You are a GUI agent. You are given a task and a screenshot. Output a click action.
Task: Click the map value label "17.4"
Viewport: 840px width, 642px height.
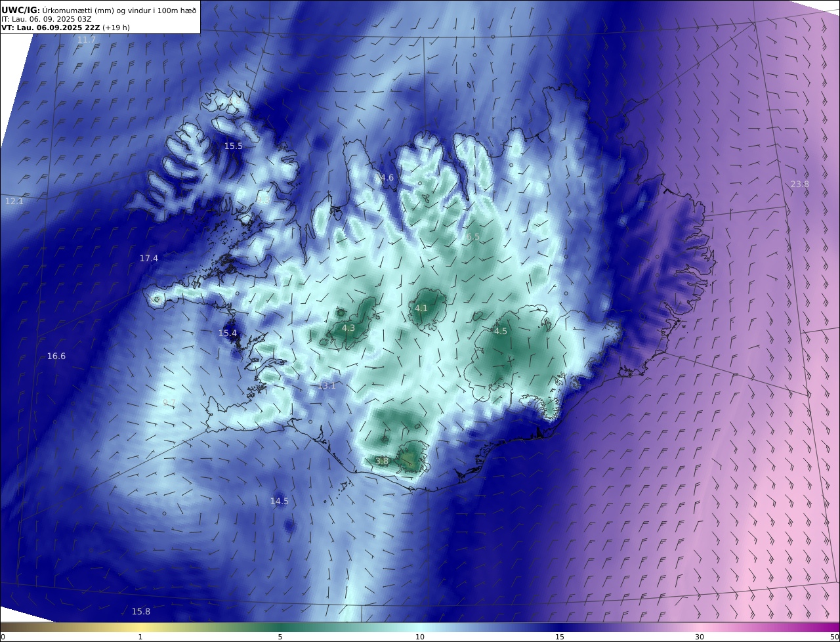tap(149, 259)
